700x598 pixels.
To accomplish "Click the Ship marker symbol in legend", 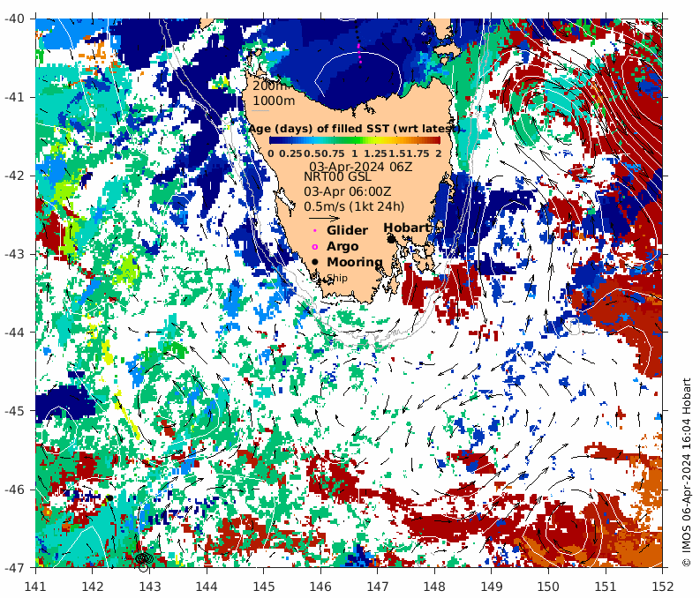I will 321,277.
